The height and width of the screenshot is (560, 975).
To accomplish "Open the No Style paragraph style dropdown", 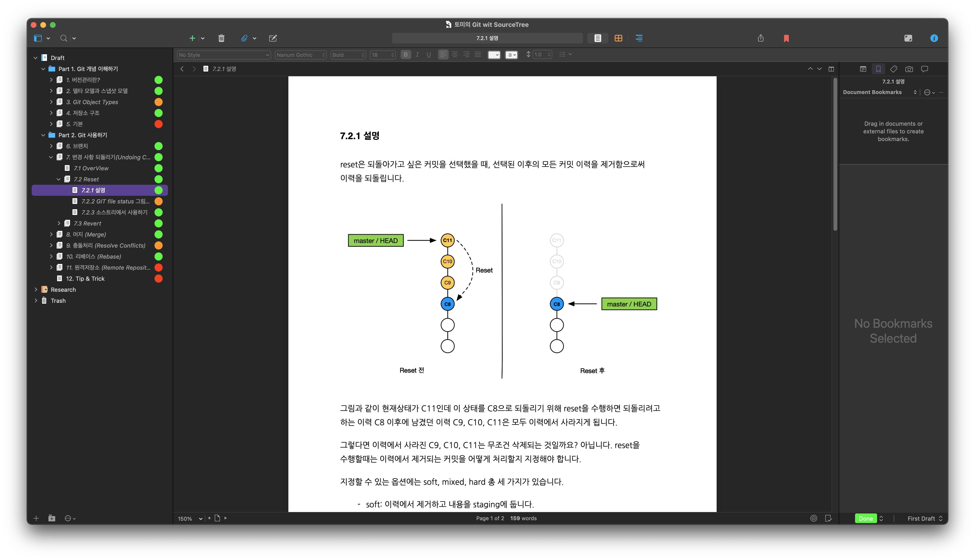I will (x=224, y=55).
